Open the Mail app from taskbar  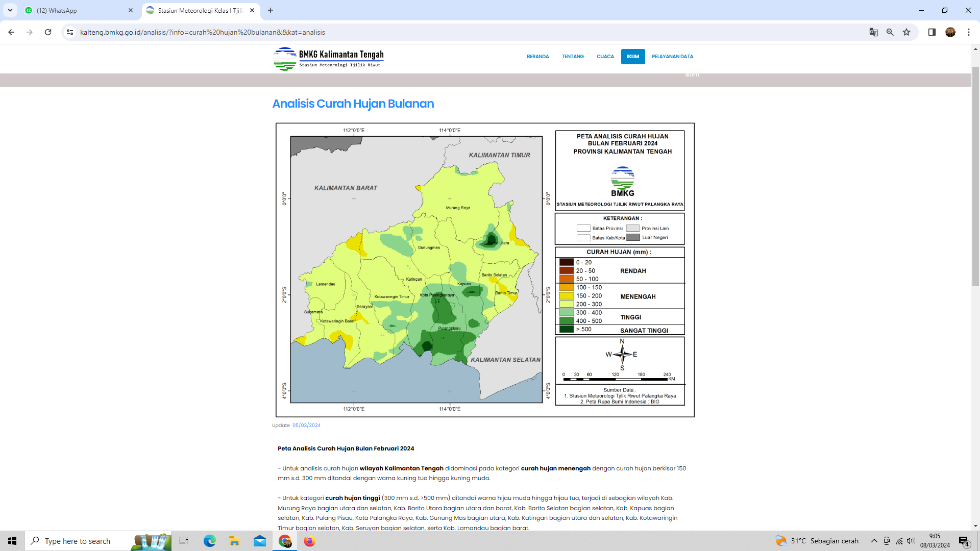[x=260, y=541]
